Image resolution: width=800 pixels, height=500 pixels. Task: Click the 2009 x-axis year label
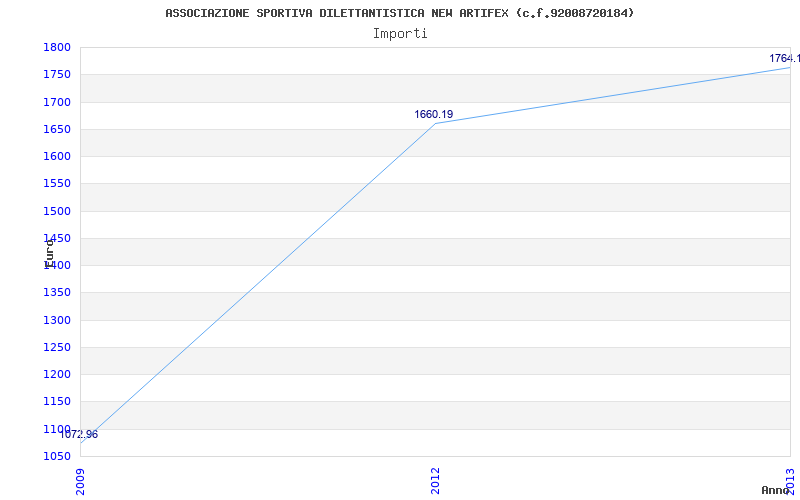coord(81,481)
